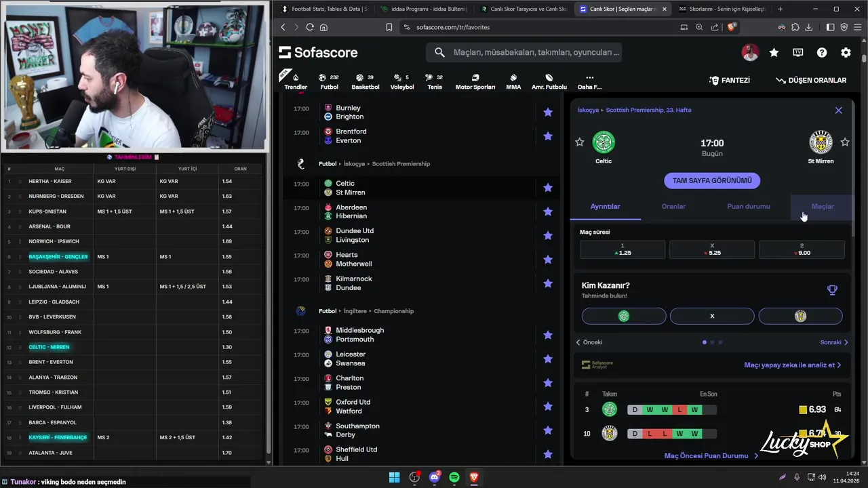Toggle favorite star for Kilmarnock - Dundee
Image resolution: width=868 pixels, height=488 pixels.
(548, 283)
